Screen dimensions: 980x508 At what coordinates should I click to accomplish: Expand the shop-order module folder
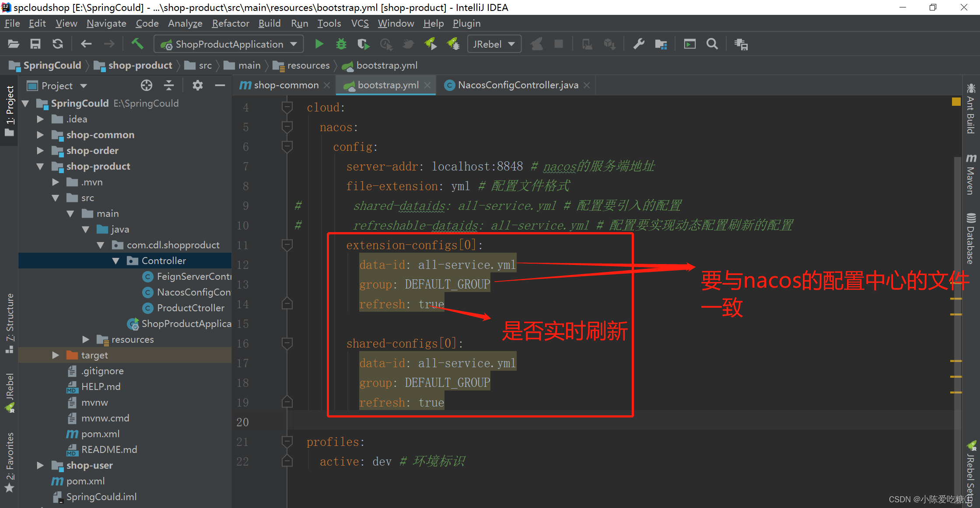pyautogui.click(x=40, y=151)
